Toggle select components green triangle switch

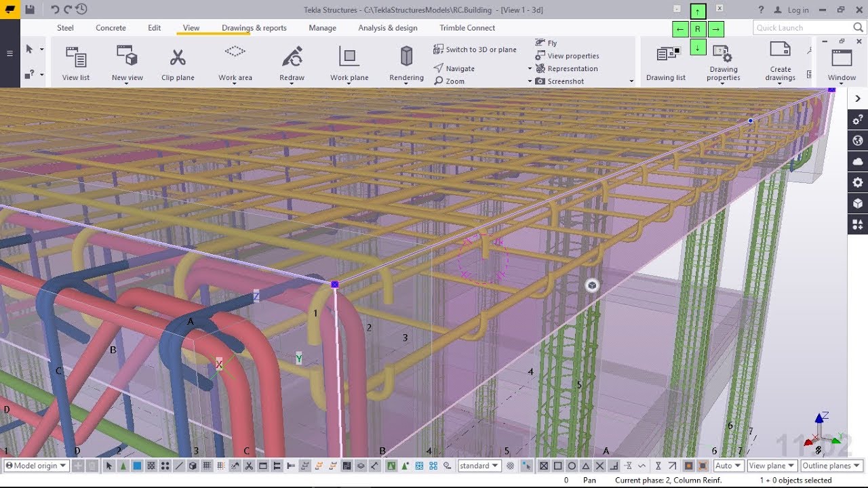pyautogui.click(x=123, y=466)
